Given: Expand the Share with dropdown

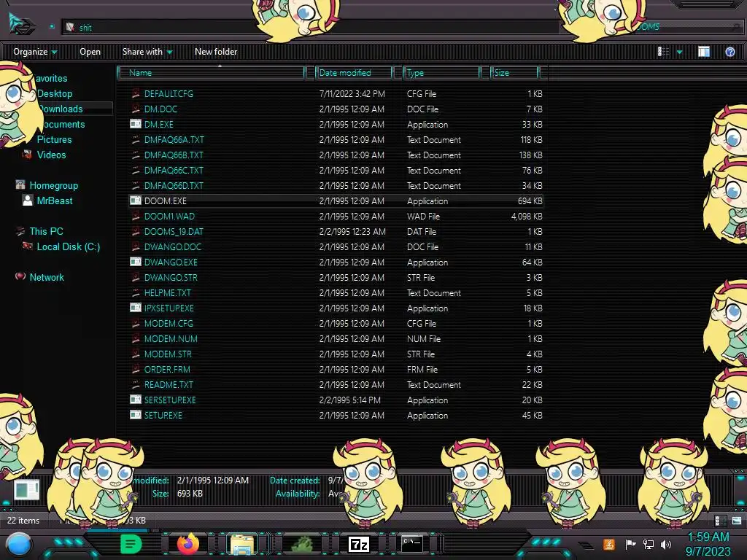Looking at the screenshot, I should tap(147, 52).
